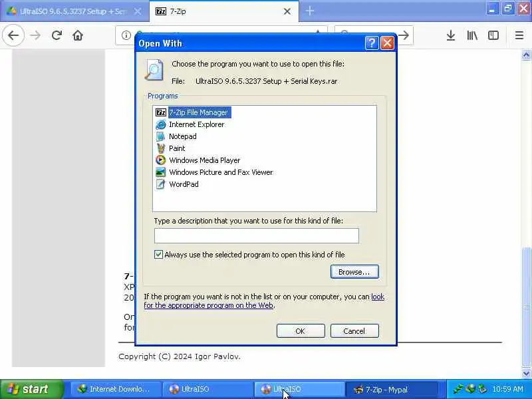The width and height of the screenshot is (532, 399).
Task: Show site information icon in address bar
Action: [126, 35]
